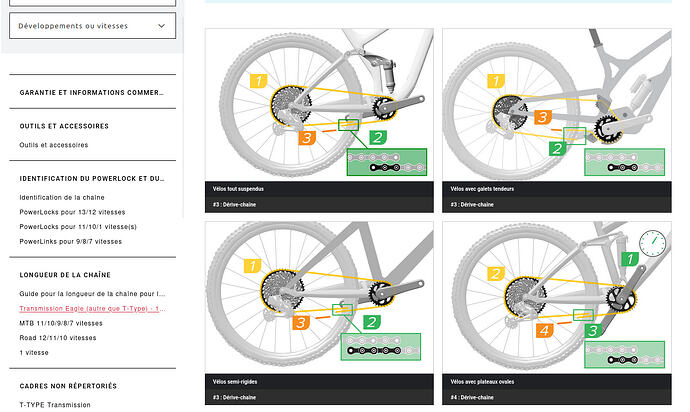Select Road 12/11/10 vitesses
690x412 pixels.
pos(58,338)
